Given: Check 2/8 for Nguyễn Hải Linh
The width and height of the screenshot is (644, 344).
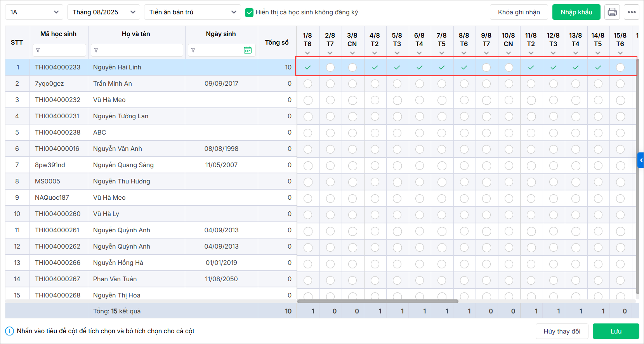Looking at the screenshot, I should [330, 67].
